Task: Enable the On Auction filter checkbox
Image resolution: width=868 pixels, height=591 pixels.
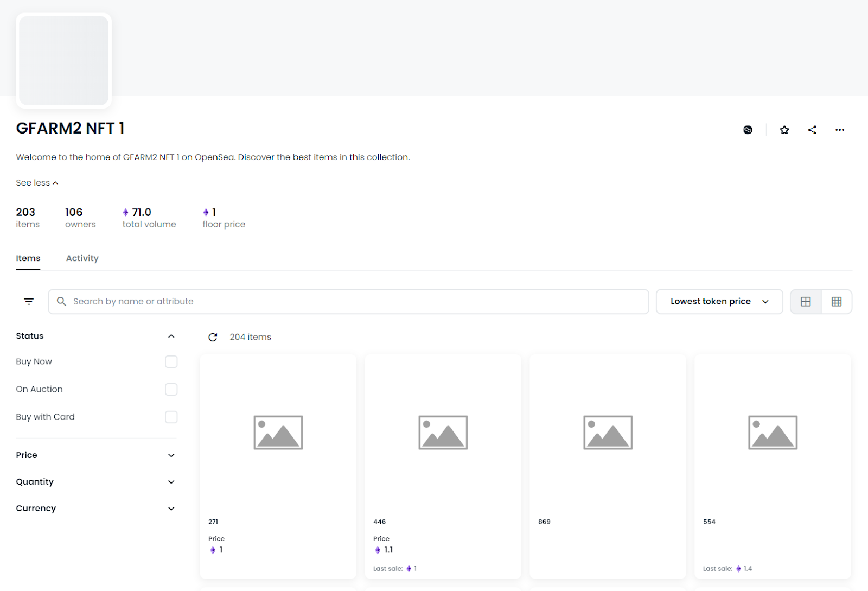Action: (171, 389)
